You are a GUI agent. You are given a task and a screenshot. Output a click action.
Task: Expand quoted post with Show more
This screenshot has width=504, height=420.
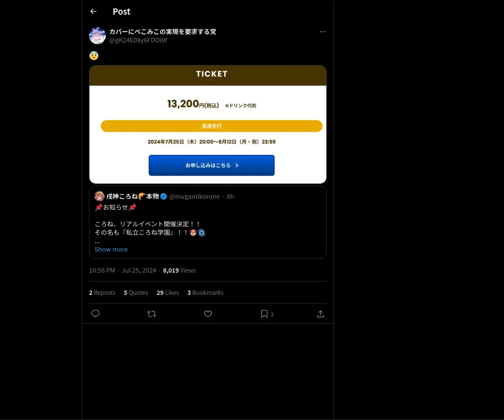point(111,249)
